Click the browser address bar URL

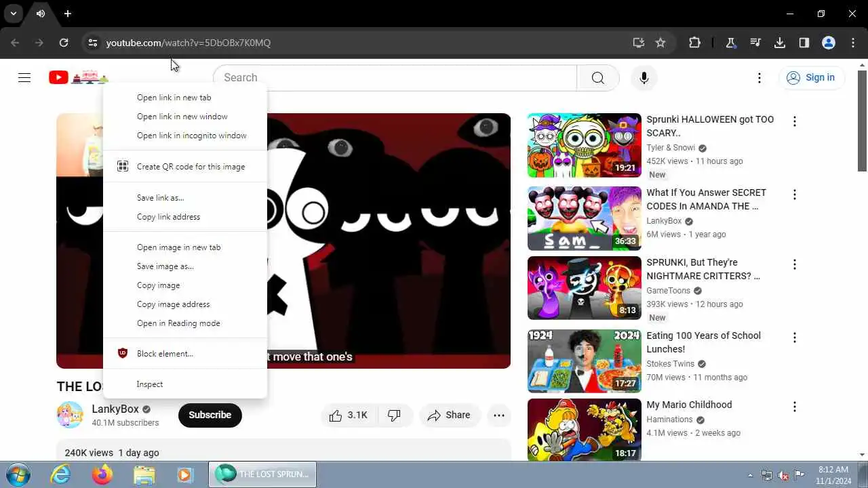pyautogui.click(x=189, y=43)
